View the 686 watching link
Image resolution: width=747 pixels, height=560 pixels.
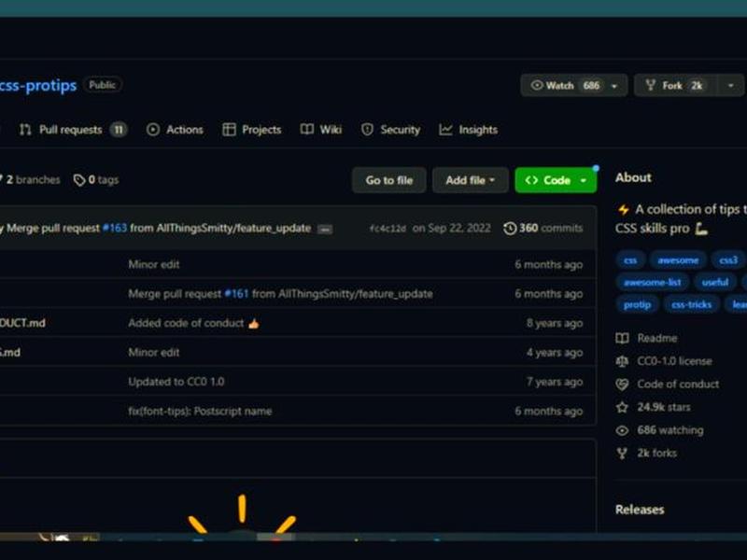coord(670,430)
